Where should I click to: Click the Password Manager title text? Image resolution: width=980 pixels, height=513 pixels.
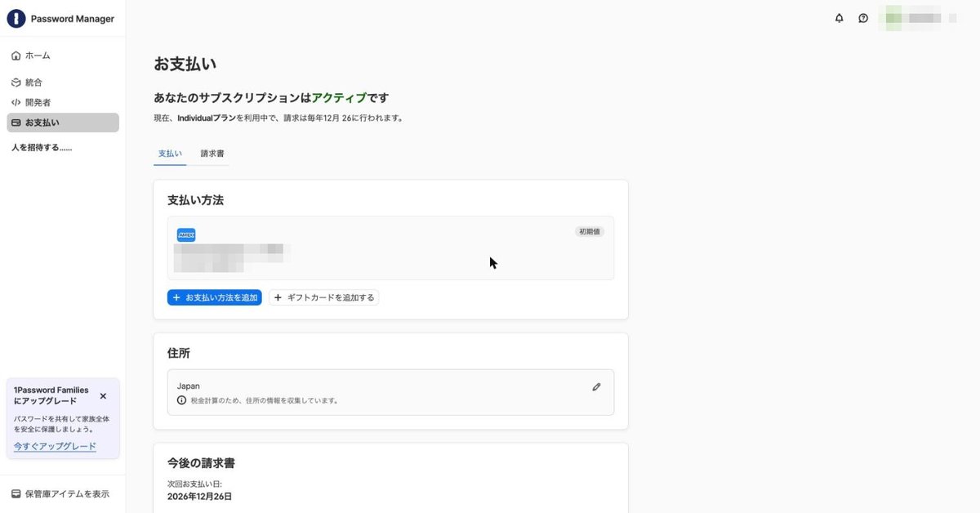[x=73, y=19]
